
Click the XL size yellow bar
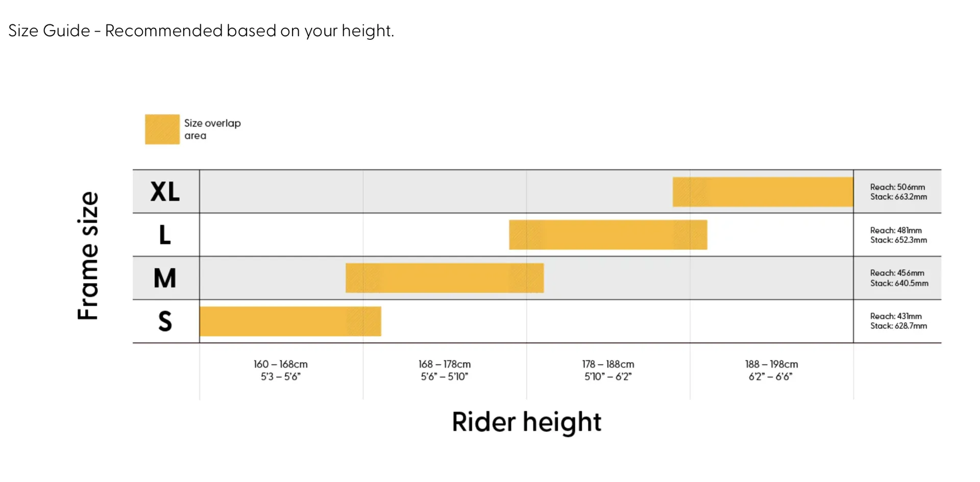coord(763,192)
